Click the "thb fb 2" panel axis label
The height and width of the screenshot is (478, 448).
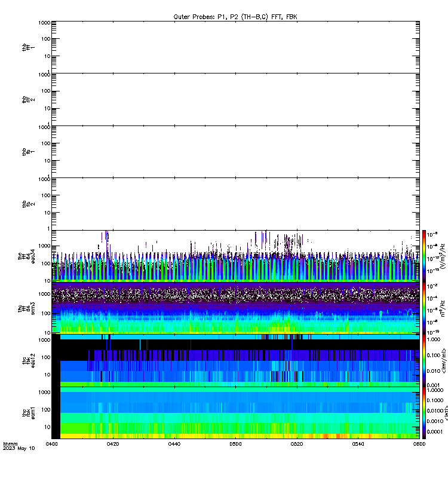click(28, 204)
